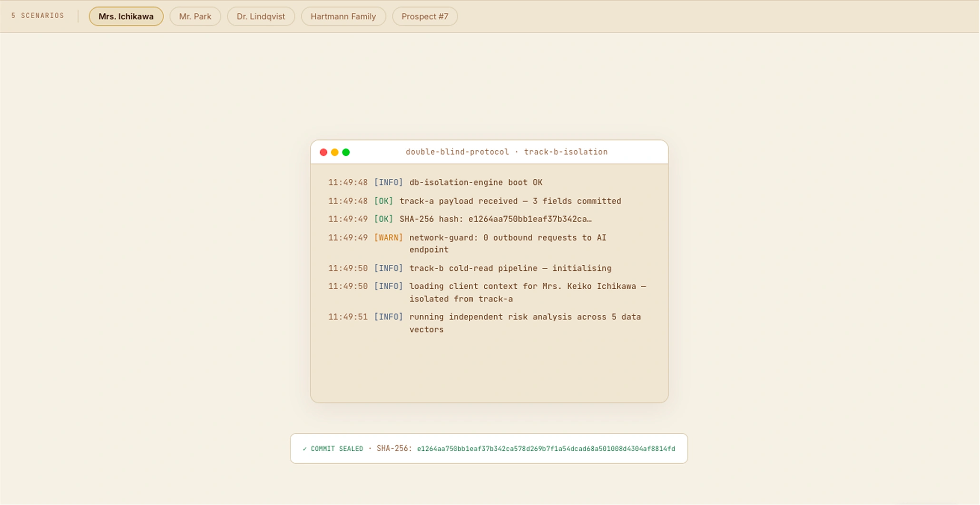Expand the truncated SHA-256 hash ending in ca…
980x505 pixels.
pos(529,219)
